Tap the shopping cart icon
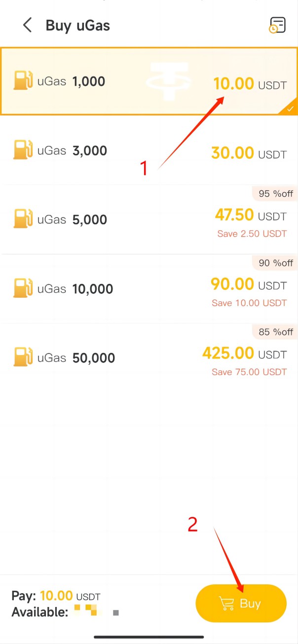298x644 pixels. click(x=226, y=604)
